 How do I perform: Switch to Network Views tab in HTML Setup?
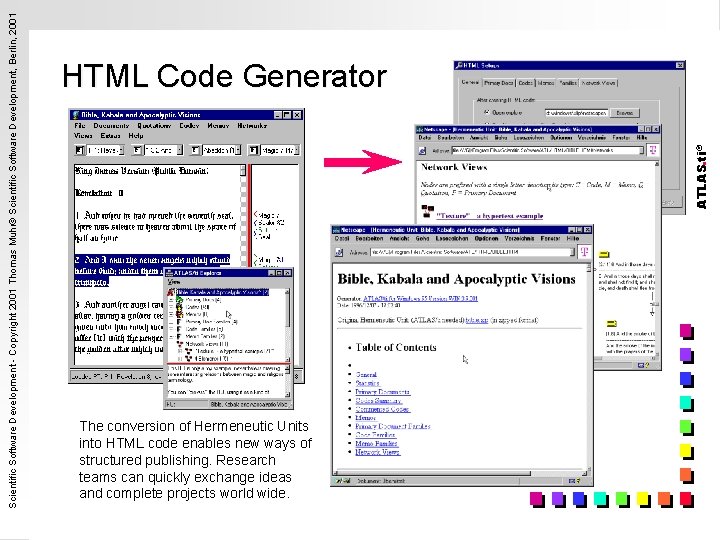[598, 83]
